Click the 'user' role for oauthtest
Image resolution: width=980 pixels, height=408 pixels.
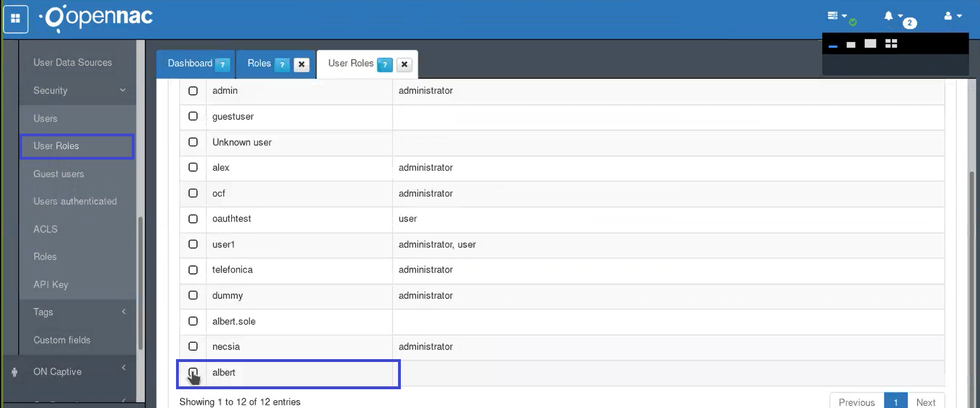point(408,219)
